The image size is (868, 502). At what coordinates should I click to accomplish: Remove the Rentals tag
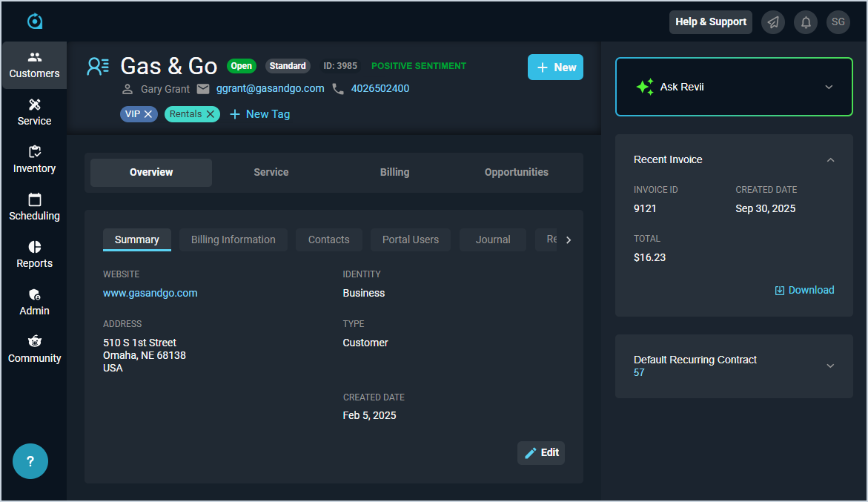(211, 114)
